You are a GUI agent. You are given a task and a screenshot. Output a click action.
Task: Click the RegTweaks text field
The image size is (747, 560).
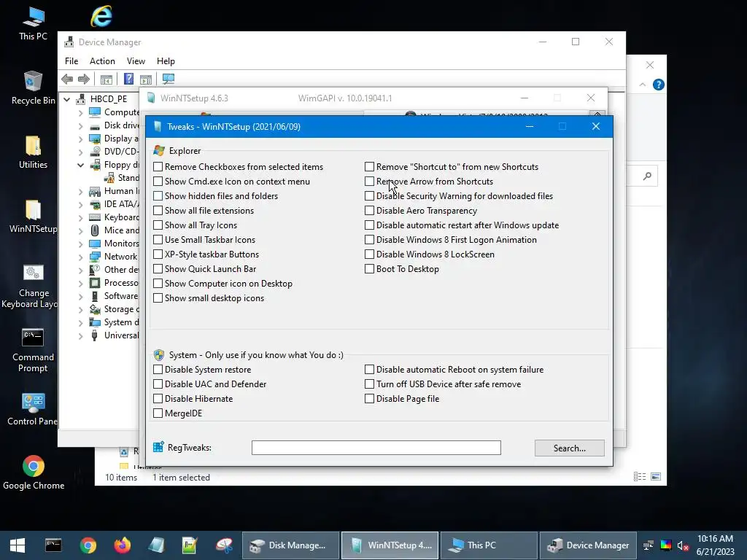pyautogui.click(x=376, y=448)
